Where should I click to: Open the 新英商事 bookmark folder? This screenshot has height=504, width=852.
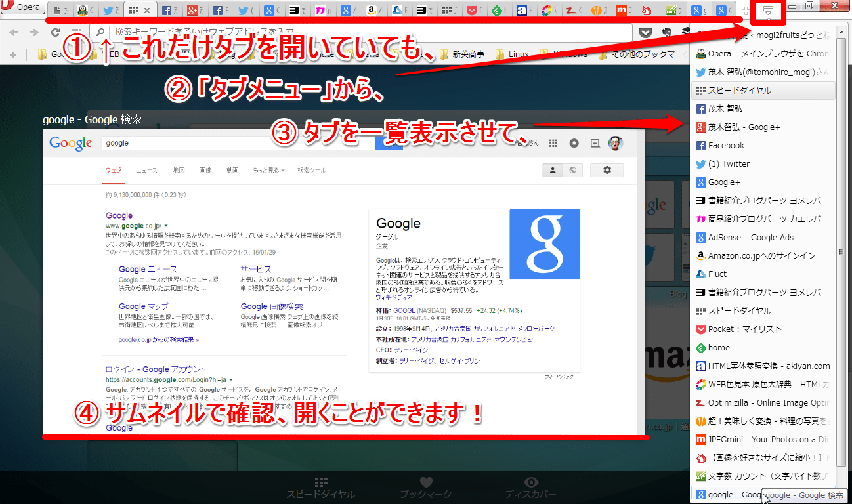pos(462,54)
